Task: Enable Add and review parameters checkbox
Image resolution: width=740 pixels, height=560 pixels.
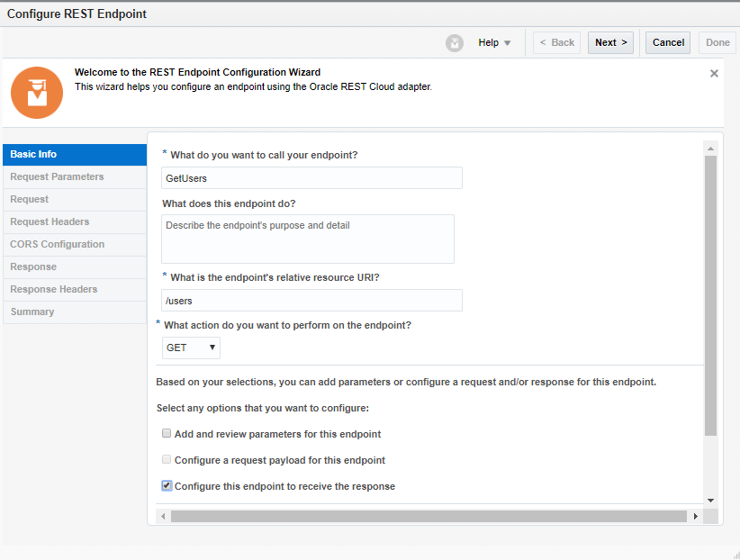Action: pyautogui.click(x=167, y=434)
